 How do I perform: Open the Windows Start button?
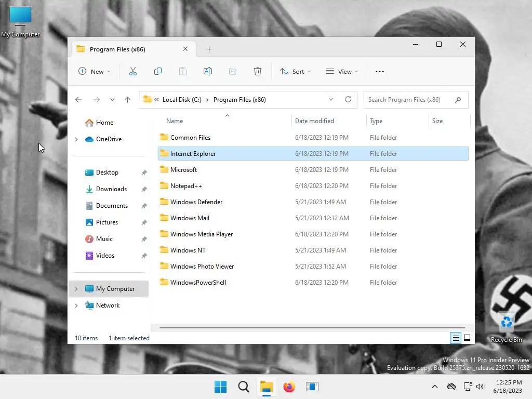(220, 387)
